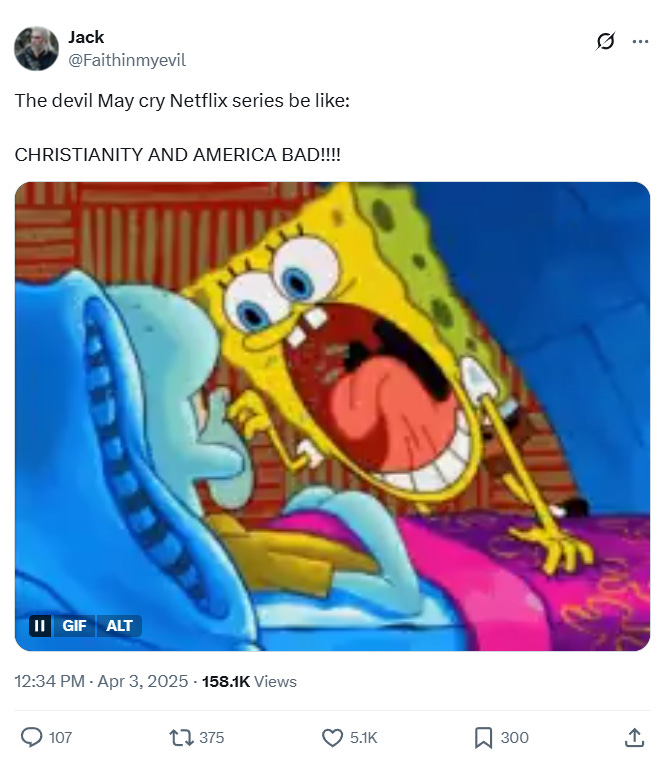Show the ALT image description
Screen dimensions: 666x762
click(119, 625)
